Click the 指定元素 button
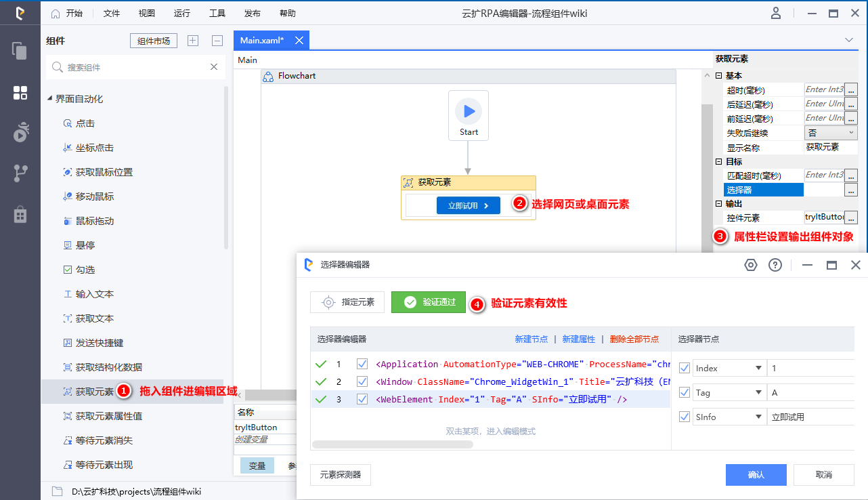Image resolution: width=868 pixels, height=500 pixels. [347, 302]
